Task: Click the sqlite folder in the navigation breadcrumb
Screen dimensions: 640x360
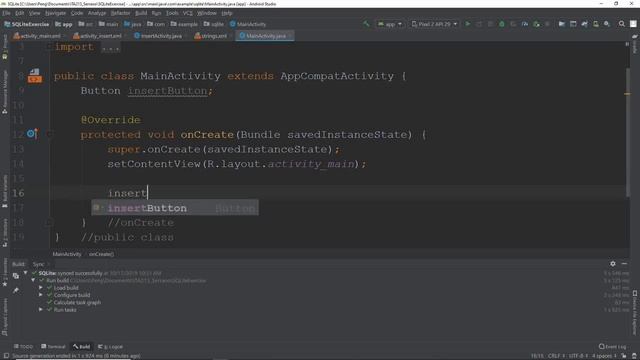Action: click(214, 24)
